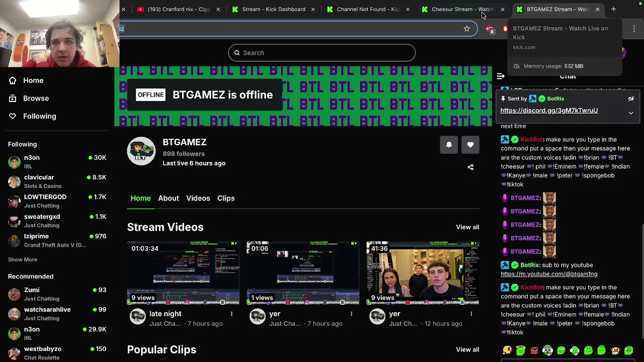Open options menu for 12-hours-ago 'yer' video
The image size is (644, 362).
tap(471, 314)
